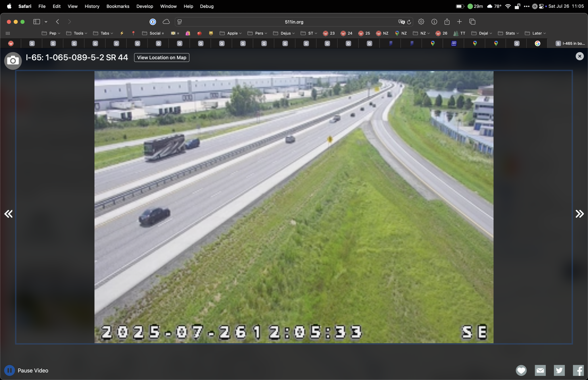Screen dimensions: 588x380
Task: Click the 511in.org address field
Action: (294, 22)
